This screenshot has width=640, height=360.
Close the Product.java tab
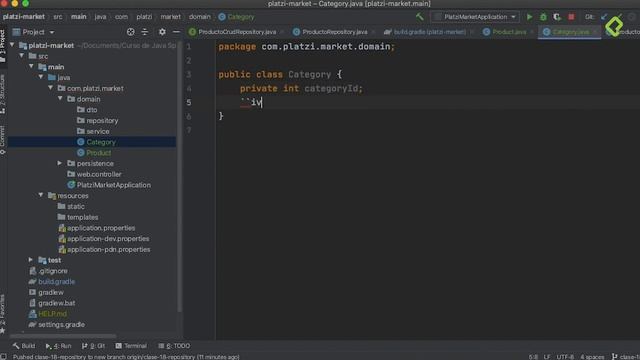tap(532, 32)
